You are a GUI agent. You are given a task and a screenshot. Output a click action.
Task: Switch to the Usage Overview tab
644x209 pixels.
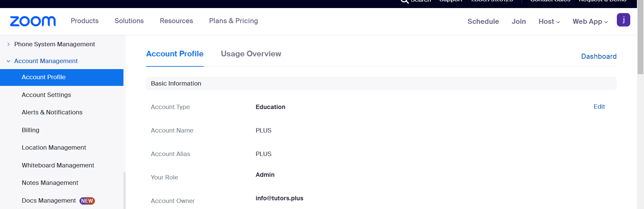(251, 54)
